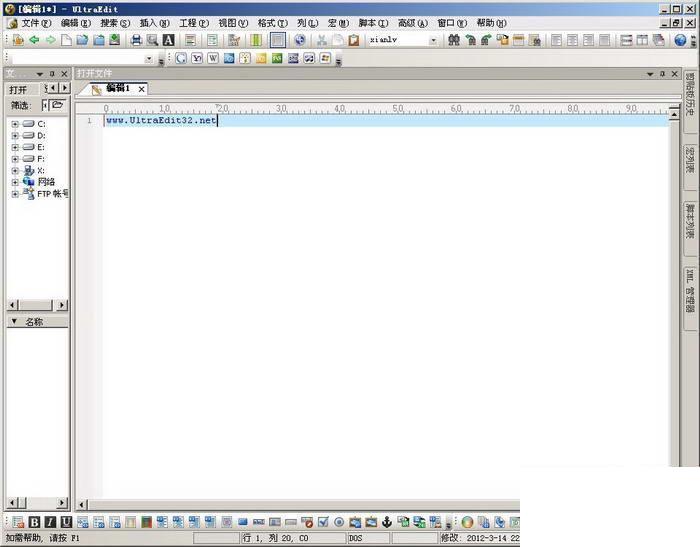Image resolution: width=700 pixels, height=547 pixels.
Task: Select the 网络 tree item
Action: tap(46, 182)
